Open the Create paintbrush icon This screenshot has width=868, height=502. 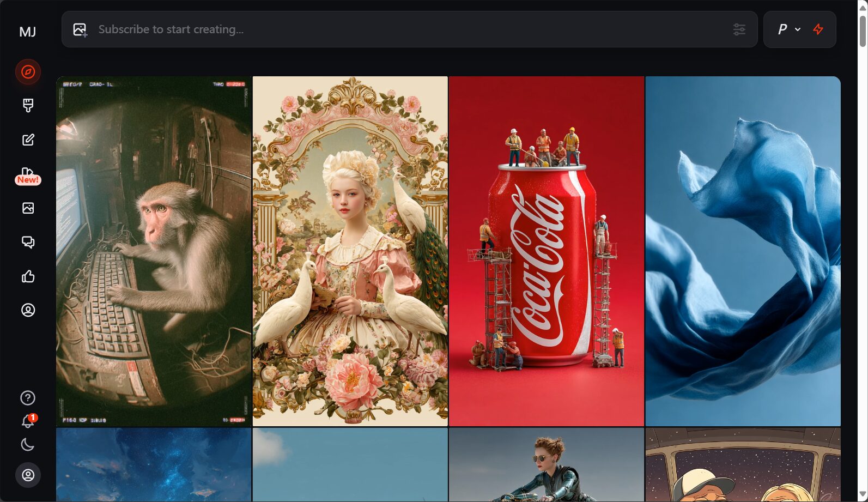[28, 105]
